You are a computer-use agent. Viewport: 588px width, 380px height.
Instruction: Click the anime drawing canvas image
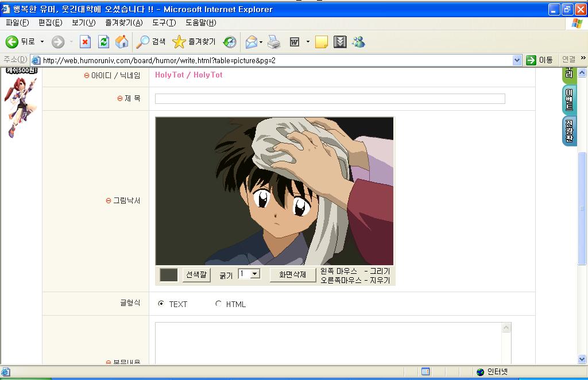(274, 191)
